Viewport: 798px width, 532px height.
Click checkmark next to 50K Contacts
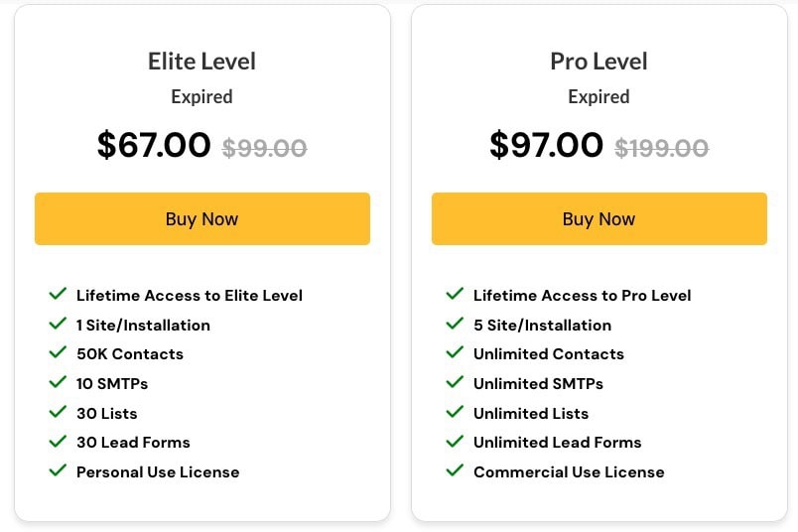[58, 352]
